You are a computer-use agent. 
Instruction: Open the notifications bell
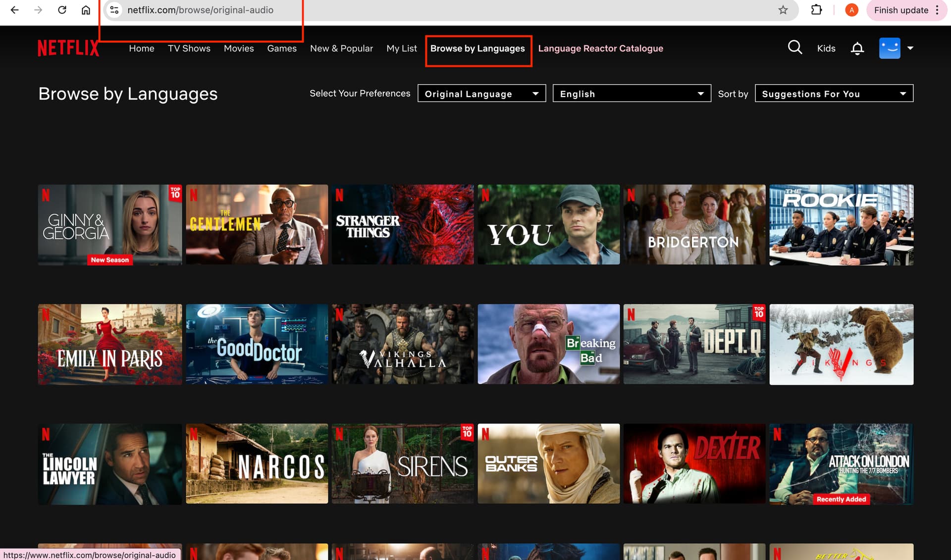(x=857, y=48)
